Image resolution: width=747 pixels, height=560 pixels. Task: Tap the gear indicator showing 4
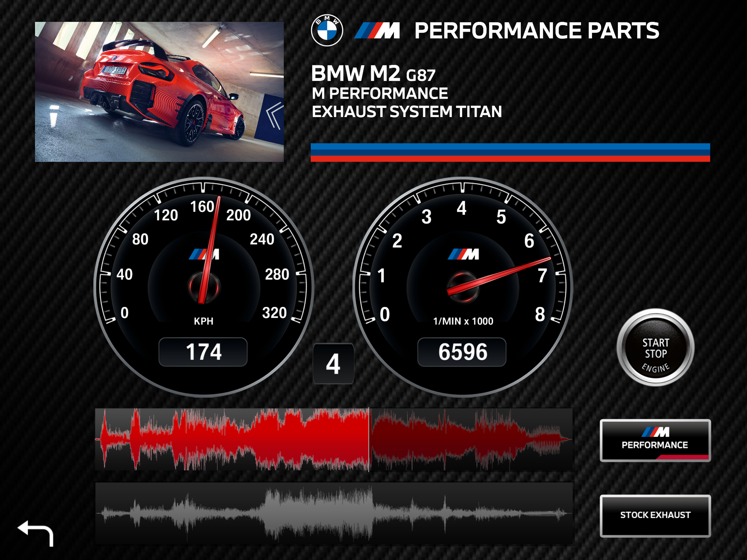333,364
